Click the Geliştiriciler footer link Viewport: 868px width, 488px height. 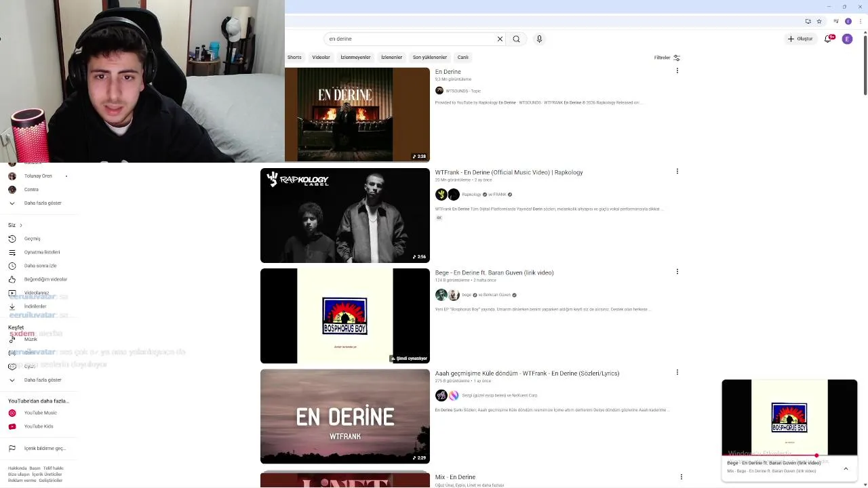(x=51, y=481)
